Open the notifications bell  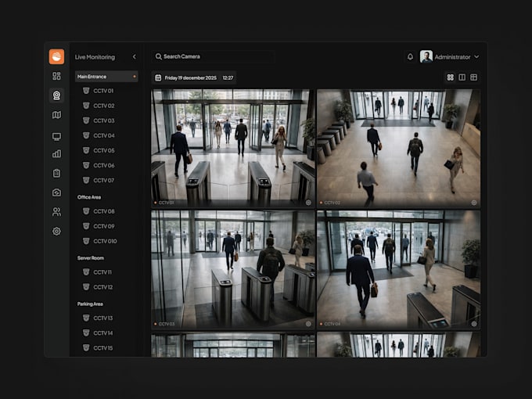pyautogui.click(x=410, y=56)
